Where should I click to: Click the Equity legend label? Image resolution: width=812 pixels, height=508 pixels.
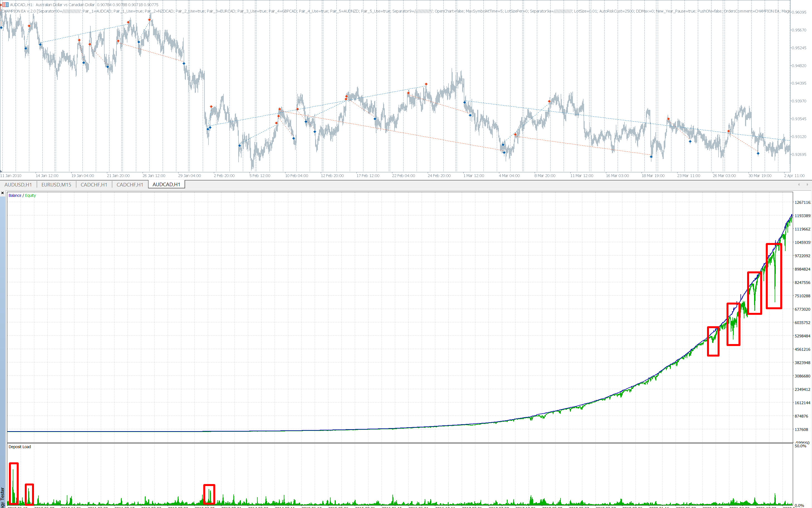click(x=30, y=195)
